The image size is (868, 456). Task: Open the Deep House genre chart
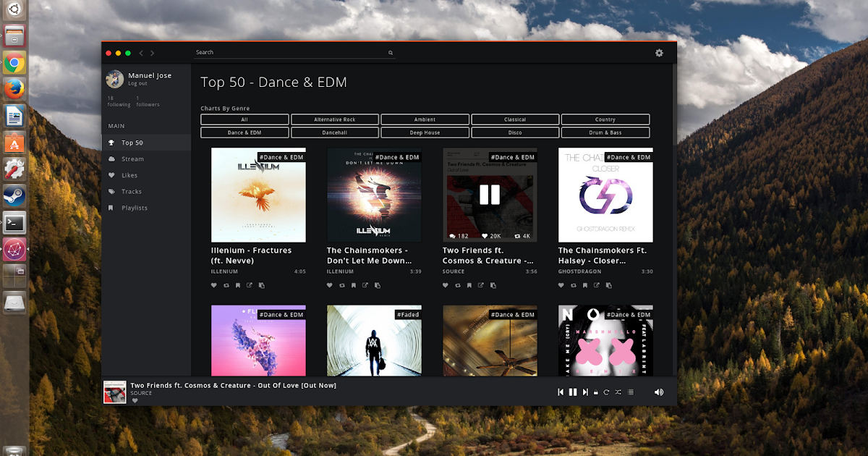click(425, 132)
